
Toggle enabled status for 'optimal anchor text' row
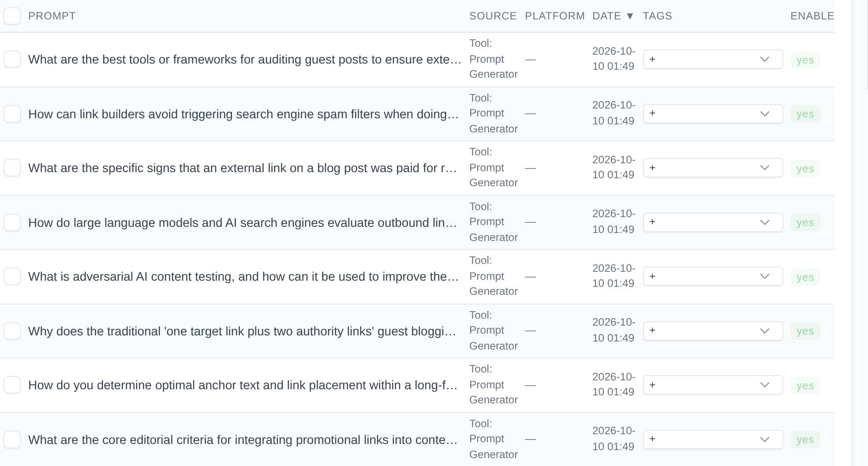click(805, 386)
